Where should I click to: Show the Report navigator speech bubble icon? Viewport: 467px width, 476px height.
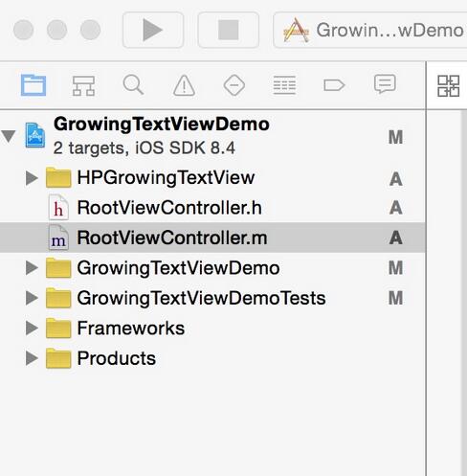coord(385,84)
